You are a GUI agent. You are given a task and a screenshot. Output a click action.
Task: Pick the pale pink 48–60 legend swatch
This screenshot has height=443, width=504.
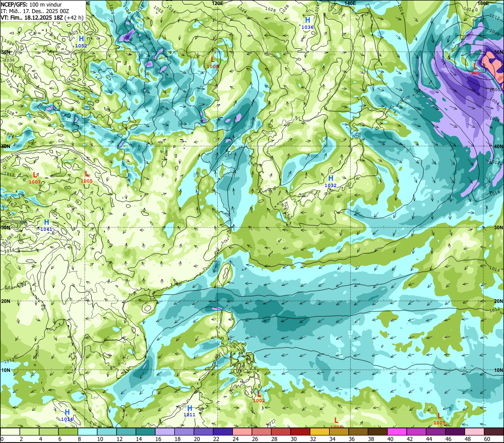[474, 431]
